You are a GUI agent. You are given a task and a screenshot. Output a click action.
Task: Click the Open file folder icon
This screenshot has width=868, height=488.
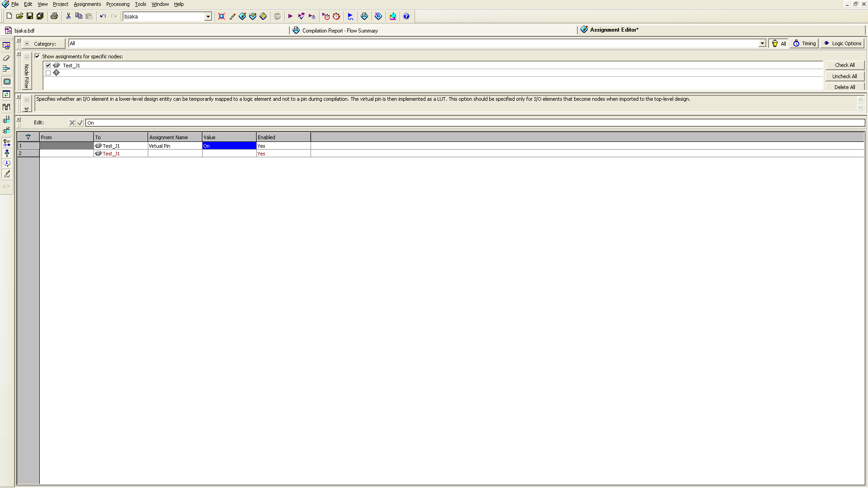[19, 16]
